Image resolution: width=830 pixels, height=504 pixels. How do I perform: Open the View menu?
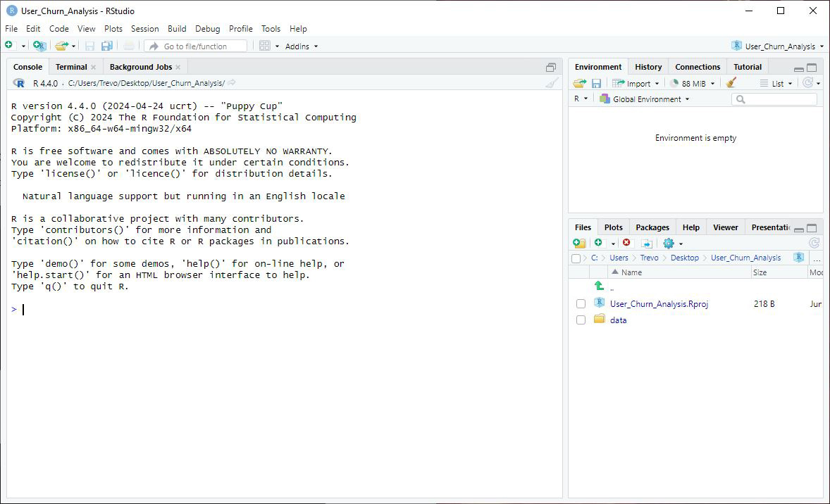point(86,29)
